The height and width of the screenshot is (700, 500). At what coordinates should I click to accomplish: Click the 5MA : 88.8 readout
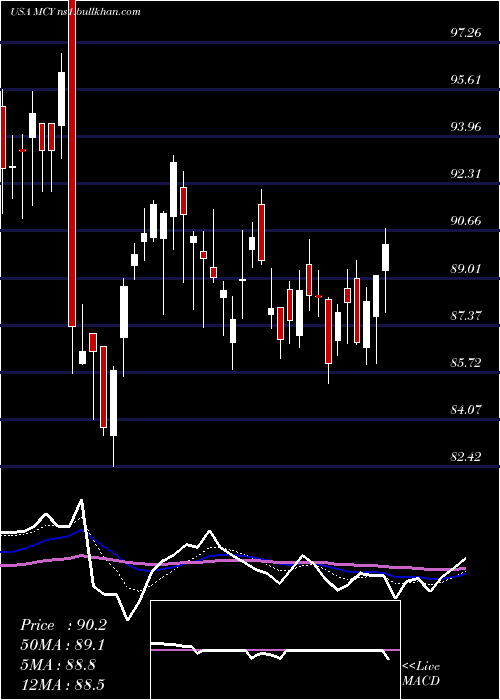coord(58,665)
